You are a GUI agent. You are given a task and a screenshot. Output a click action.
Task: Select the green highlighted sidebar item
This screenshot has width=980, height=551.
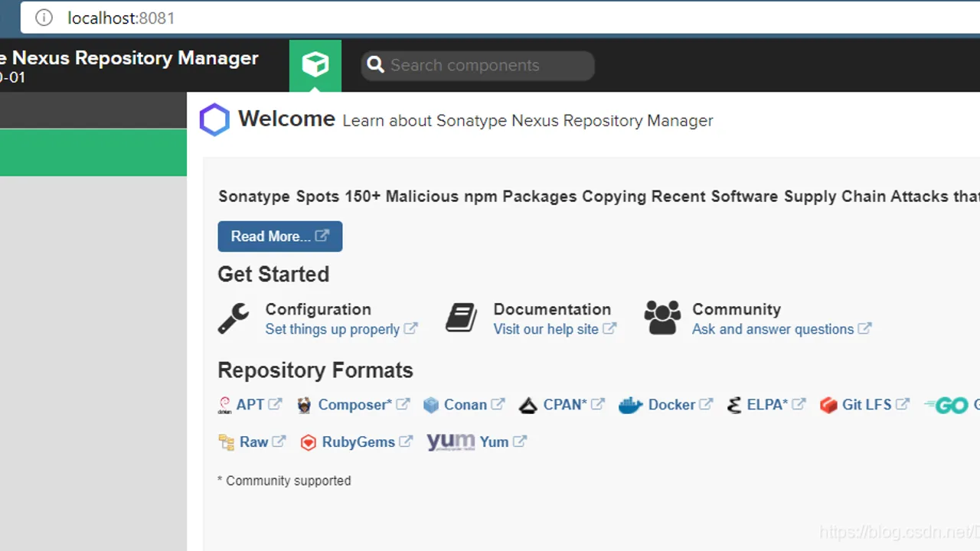[93, 152]
